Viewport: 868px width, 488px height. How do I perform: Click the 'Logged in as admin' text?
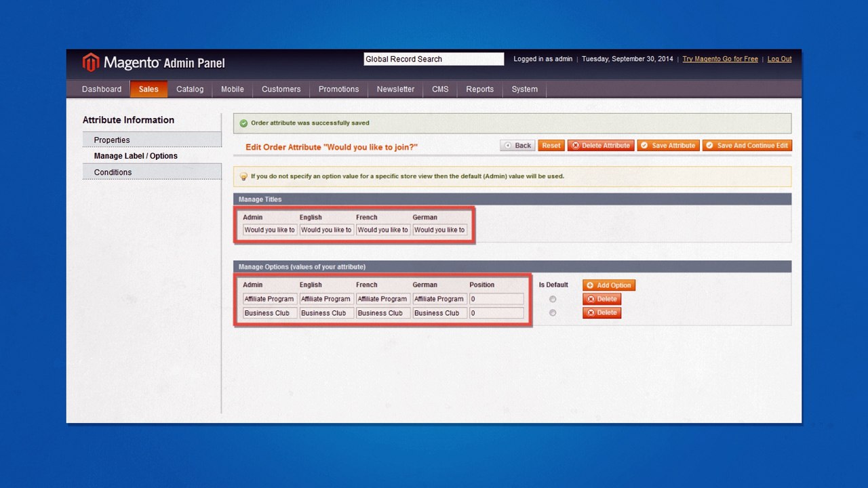(543, 59)
